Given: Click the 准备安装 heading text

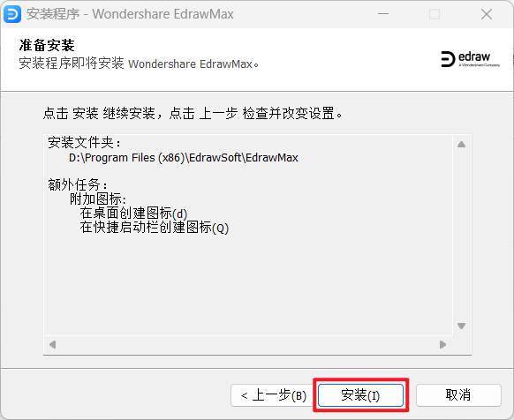Looking at the screenshot, I should tap(47, 45).
